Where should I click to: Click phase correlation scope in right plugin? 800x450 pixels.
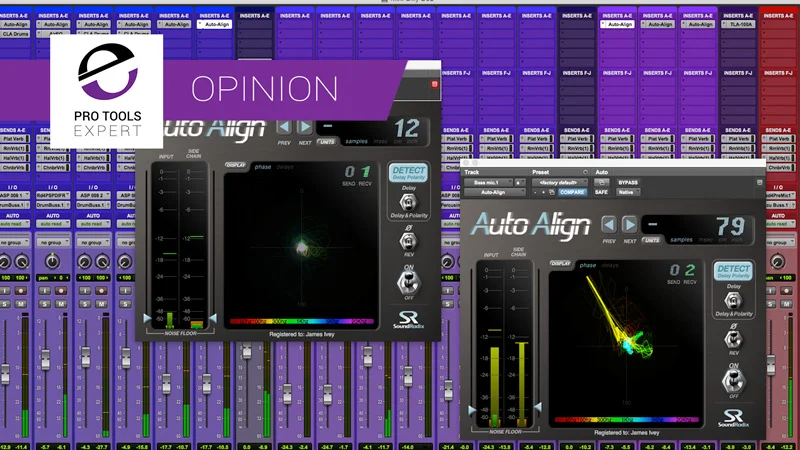click(x=627, y=342)
